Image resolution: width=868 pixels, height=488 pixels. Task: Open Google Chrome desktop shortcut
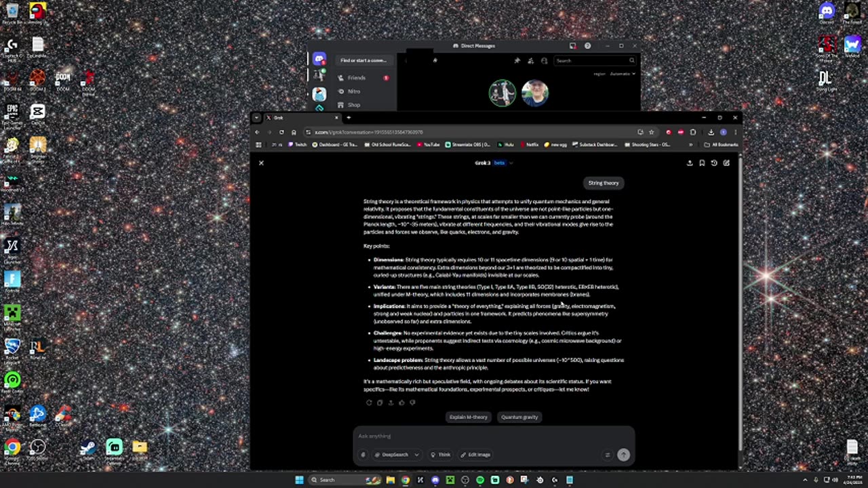click(x=12, y=450)
